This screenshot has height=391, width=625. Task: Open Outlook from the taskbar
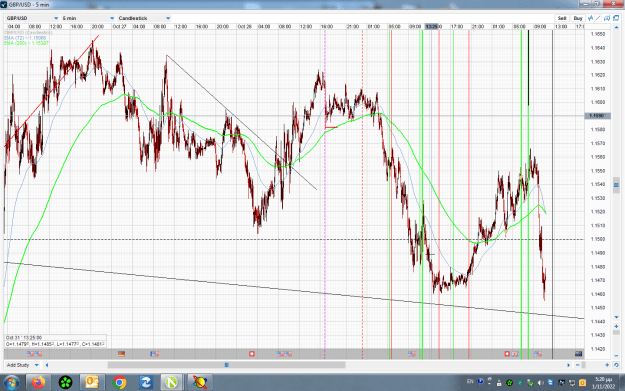(92, 383)
